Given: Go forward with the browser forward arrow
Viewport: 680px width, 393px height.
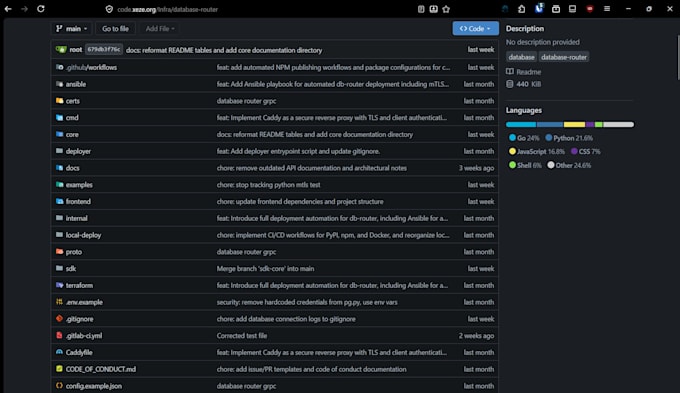Looking at the screenshot, I should point(24,9).
